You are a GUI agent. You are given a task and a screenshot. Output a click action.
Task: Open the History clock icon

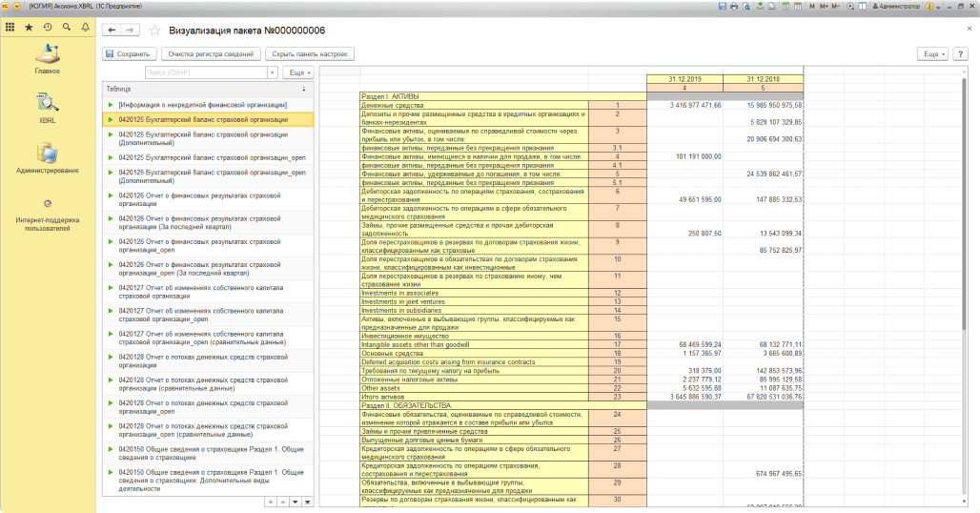coord(48,28)
